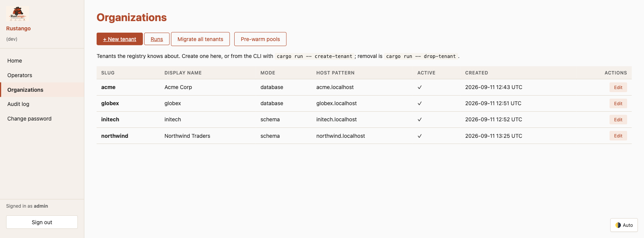Click Pre-warm pools button

click(x=260, y=39)
